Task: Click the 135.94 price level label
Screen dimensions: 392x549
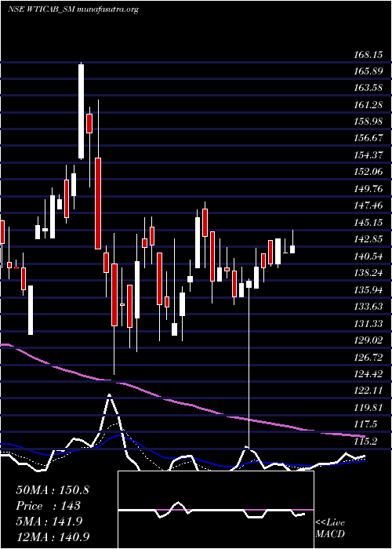Action: (x=368, y=290)
